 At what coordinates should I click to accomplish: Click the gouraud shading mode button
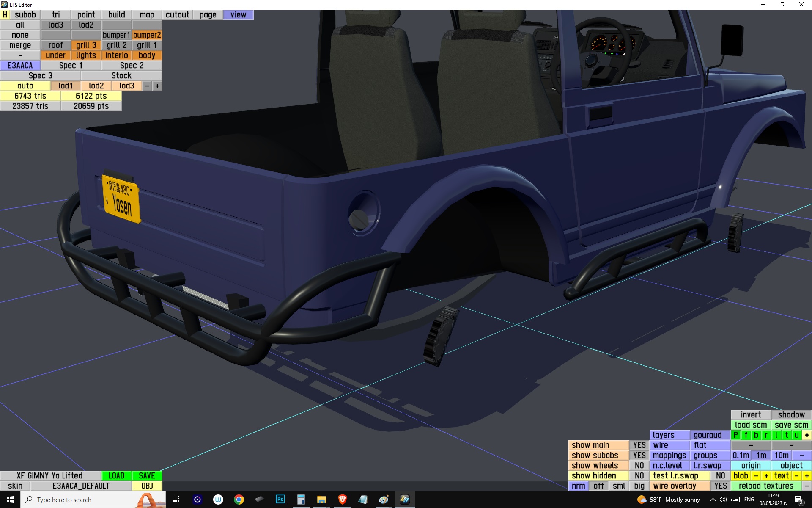tap(707, 435)
